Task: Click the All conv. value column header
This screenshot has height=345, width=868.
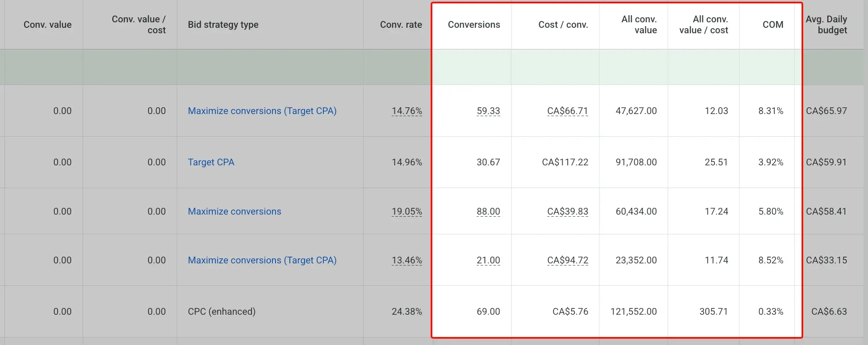Action: [x=639, y=24]
